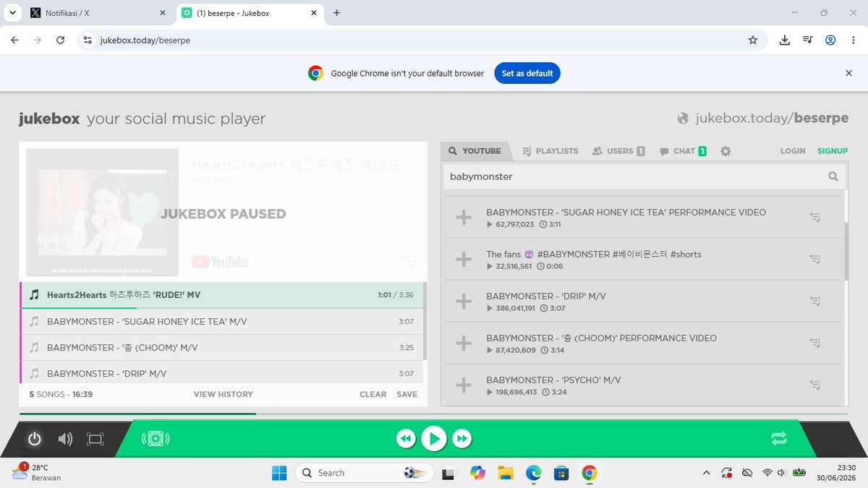Bookmark this page with the star
Image resolution: width=868 pixels, height=488 pixels.
coord(753,40)
